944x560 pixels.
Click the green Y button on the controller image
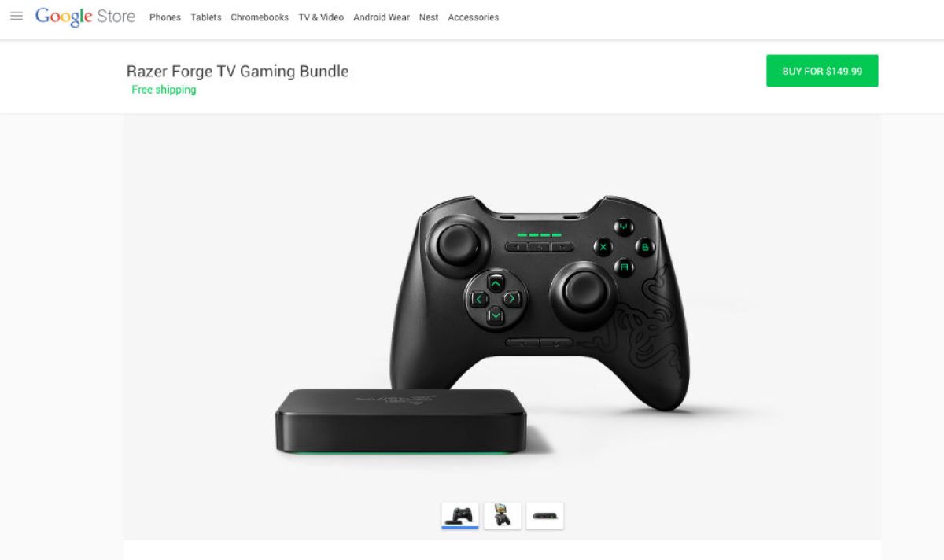click(x=625, y=228)
